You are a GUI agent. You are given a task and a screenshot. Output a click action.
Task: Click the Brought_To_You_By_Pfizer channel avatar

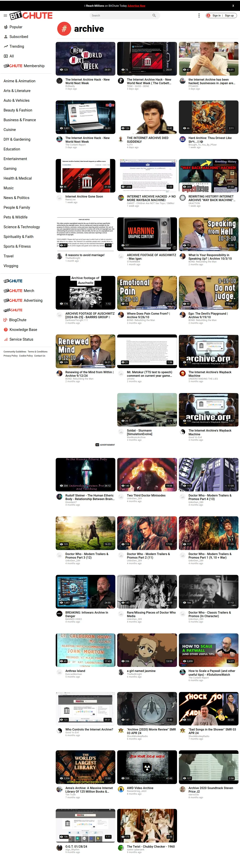(x=182, y=139)
